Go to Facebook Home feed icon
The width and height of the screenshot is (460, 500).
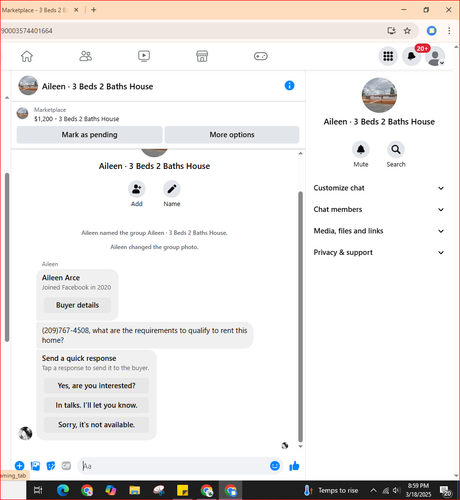coord(27,56)
